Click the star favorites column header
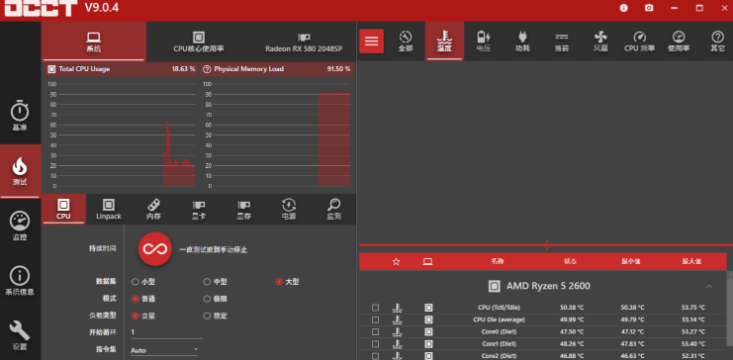733x360 pixels. pyautogui.click(x=396, y=262)
